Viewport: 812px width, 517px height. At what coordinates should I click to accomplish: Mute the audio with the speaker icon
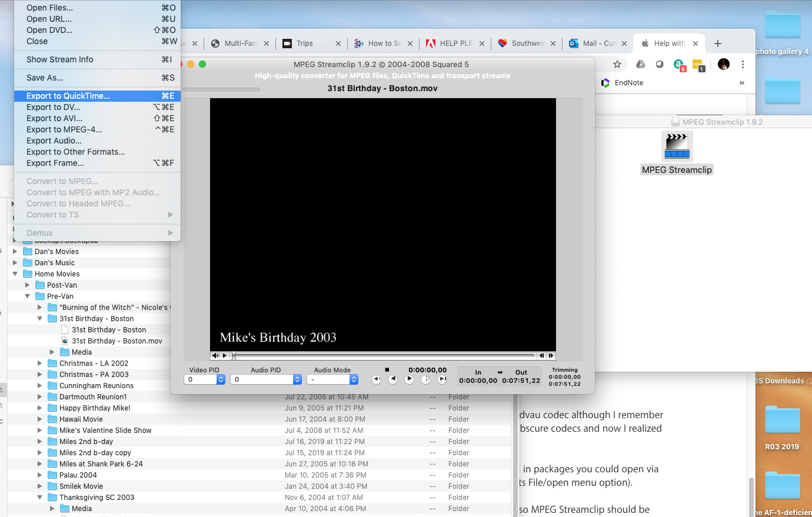coord(215,355)
